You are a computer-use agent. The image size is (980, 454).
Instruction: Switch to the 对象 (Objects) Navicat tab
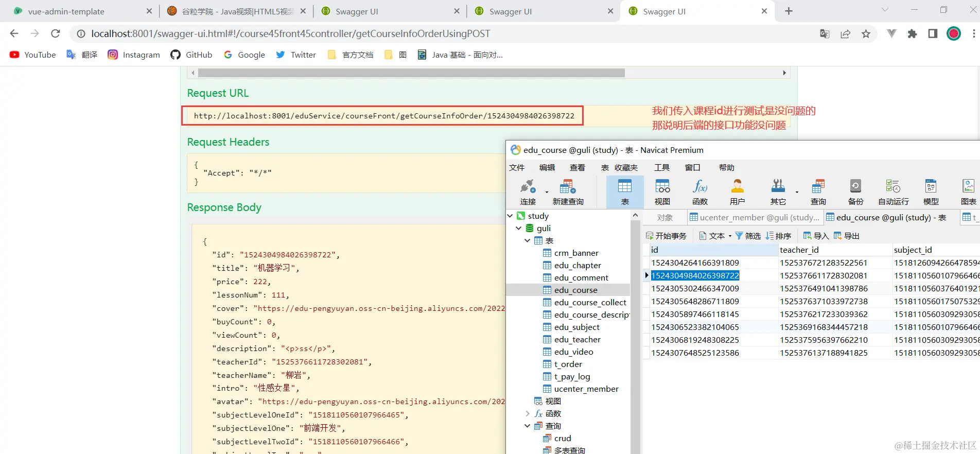[x=664, y=217]
